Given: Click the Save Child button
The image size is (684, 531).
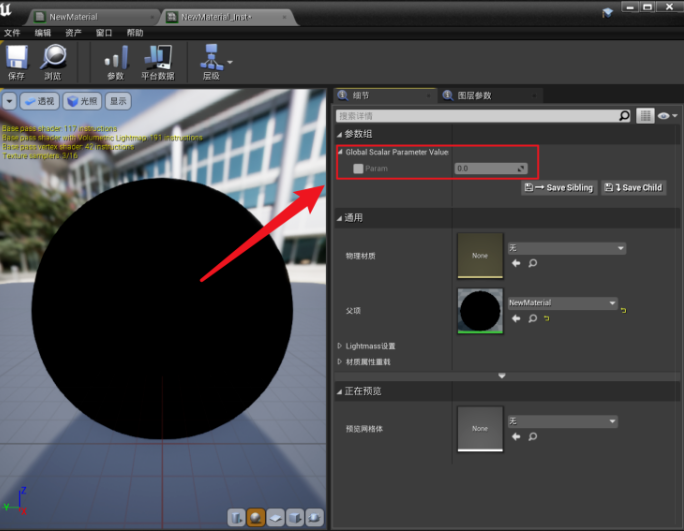Looking at the screenshot, I should [634, 188].
